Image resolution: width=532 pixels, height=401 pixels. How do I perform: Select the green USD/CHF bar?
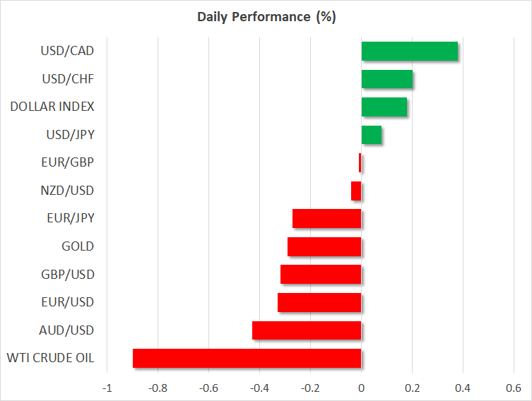coord(386,79)
